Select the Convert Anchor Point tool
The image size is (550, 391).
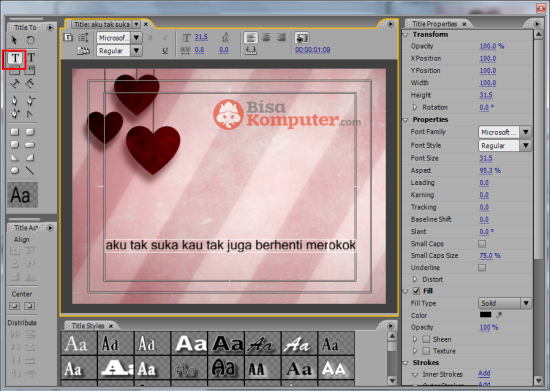point(30,114)
